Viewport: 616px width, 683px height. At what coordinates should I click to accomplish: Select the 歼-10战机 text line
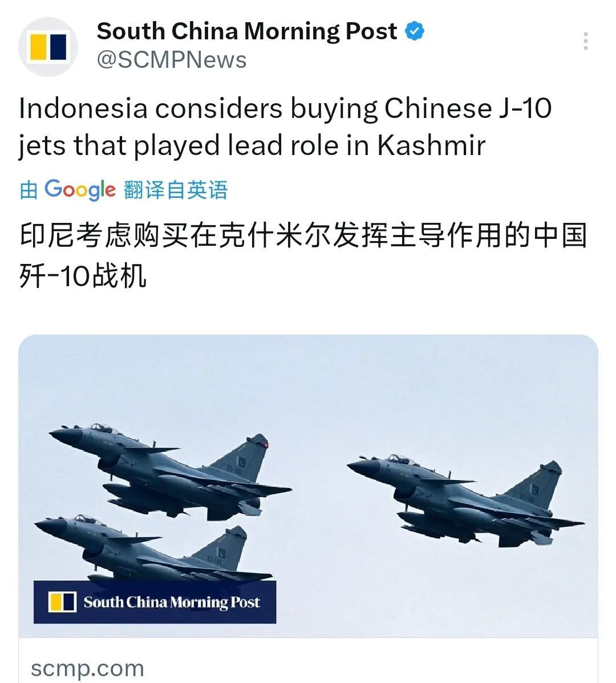83,276
